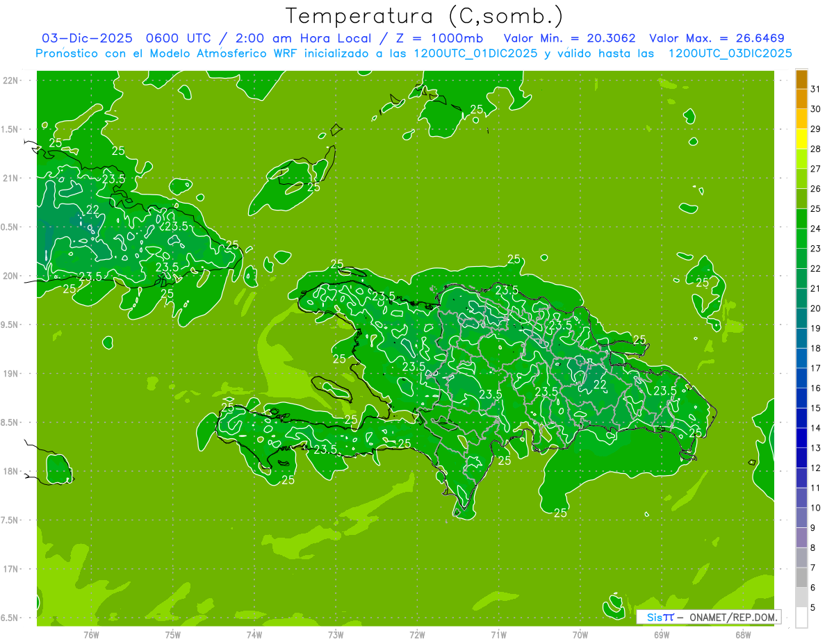Click the "20N" latitude label

coord(11,276)
